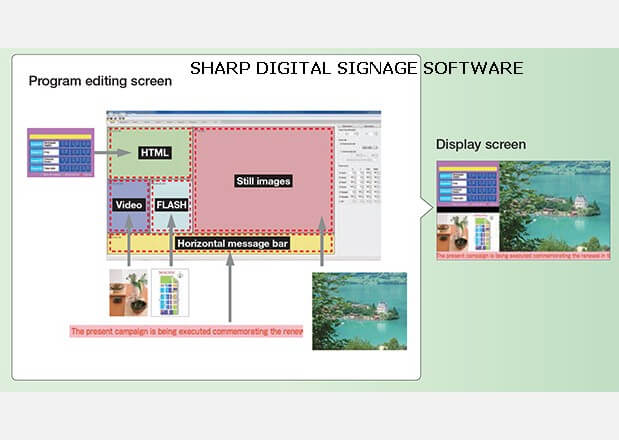Select the plant video thumbnail
619x440 pixels.
point(129,293)
